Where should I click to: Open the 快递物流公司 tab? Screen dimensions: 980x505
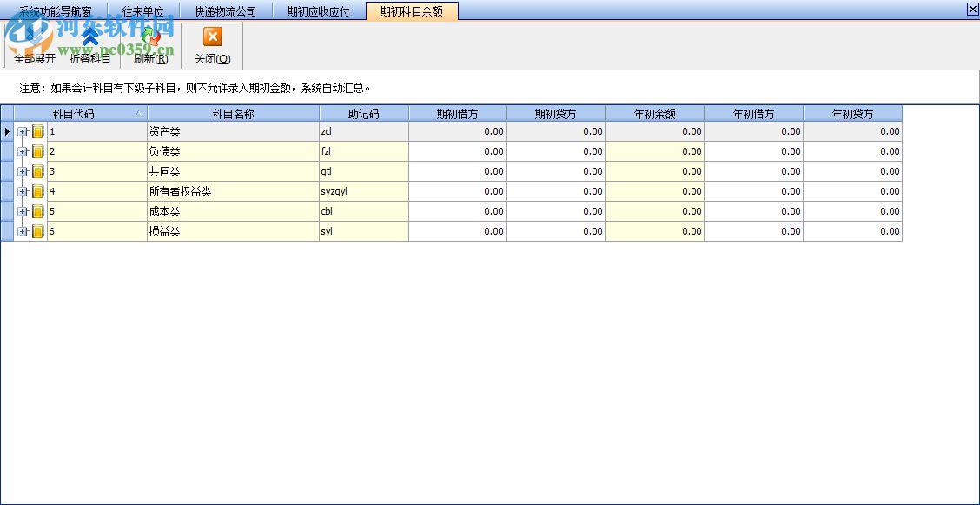226,11
